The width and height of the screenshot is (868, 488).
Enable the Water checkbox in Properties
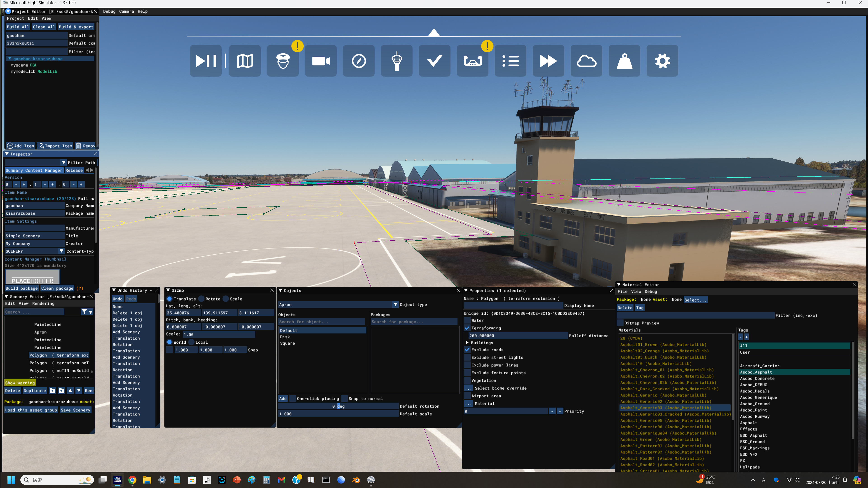pos(467,321)
